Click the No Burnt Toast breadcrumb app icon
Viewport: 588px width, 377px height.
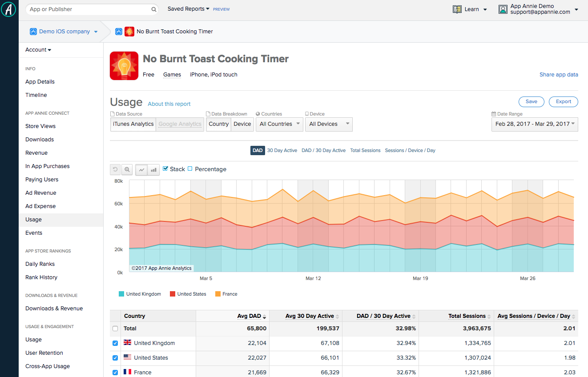point(129,32)
